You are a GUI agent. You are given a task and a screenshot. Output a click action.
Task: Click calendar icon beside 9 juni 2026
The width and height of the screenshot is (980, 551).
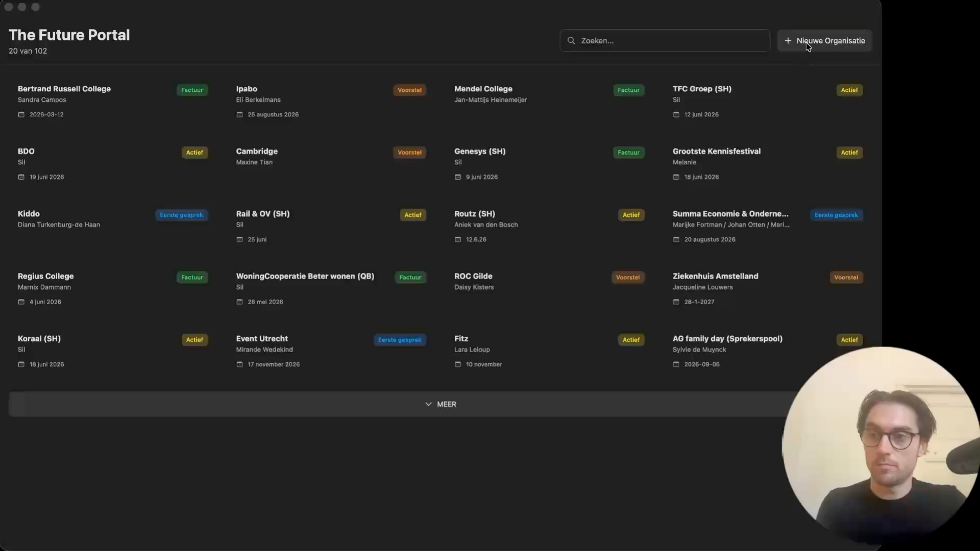(458, 177)
